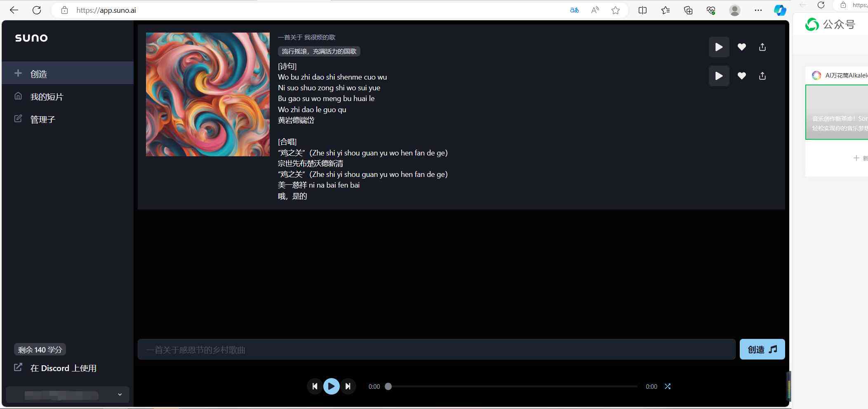Click the song description input field
Screen dimensions: 868x409
coord(436,350)
